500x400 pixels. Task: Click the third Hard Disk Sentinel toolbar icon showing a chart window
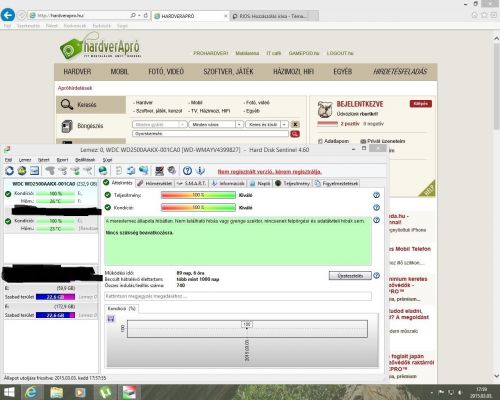click(34, 171)
